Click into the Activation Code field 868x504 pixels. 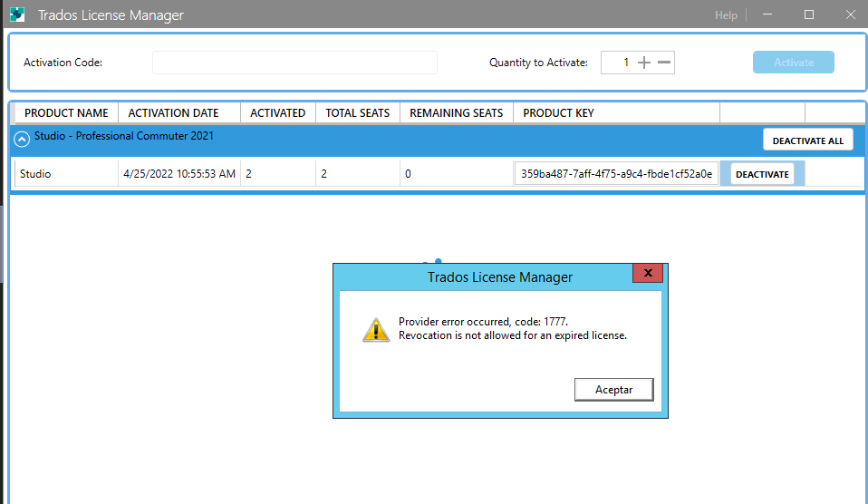(x=294, y=63)
